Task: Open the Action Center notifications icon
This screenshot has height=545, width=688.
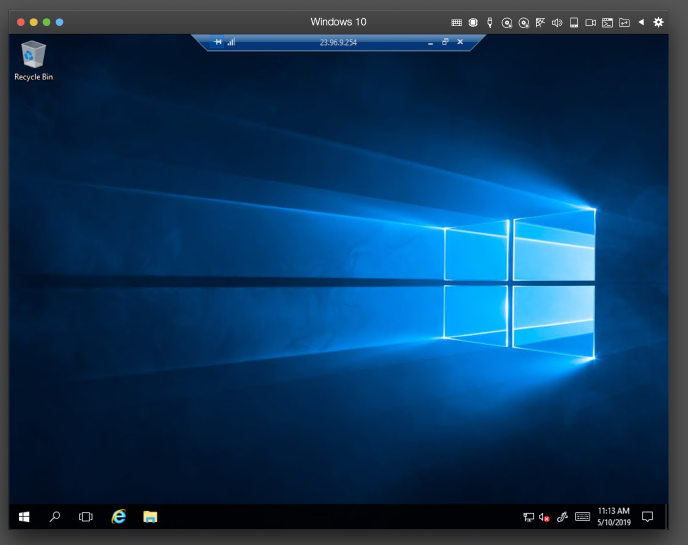Action: (x=648, y=517)
